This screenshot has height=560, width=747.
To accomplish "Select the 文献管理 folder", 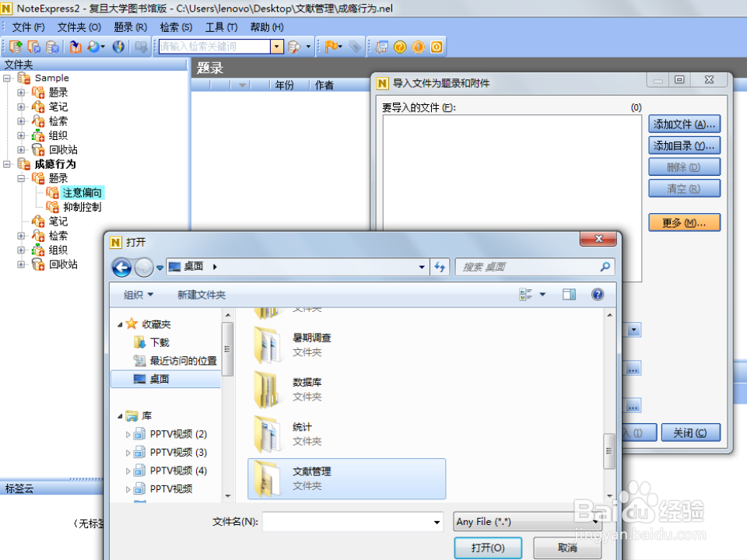I will pos(347,478).
